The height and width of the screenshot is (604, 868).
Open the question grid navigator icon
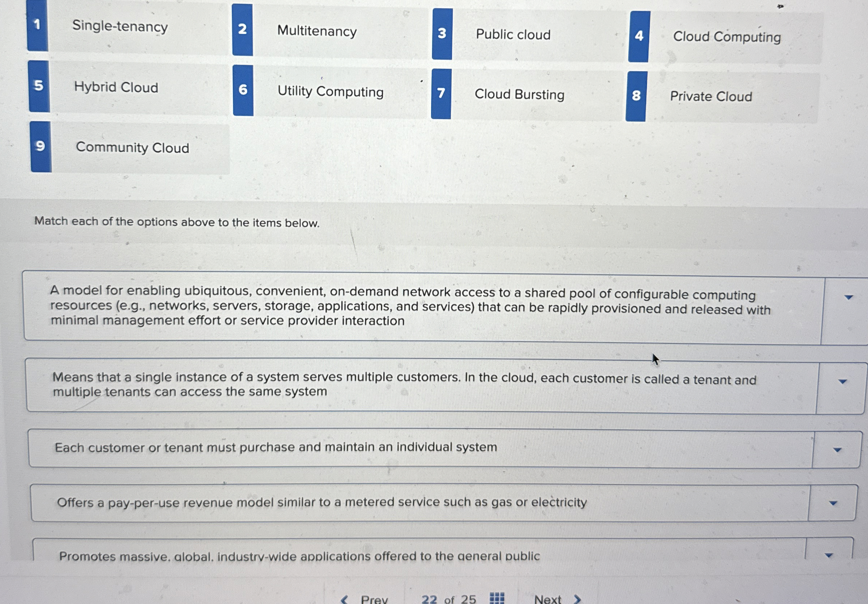pos(497,598)
